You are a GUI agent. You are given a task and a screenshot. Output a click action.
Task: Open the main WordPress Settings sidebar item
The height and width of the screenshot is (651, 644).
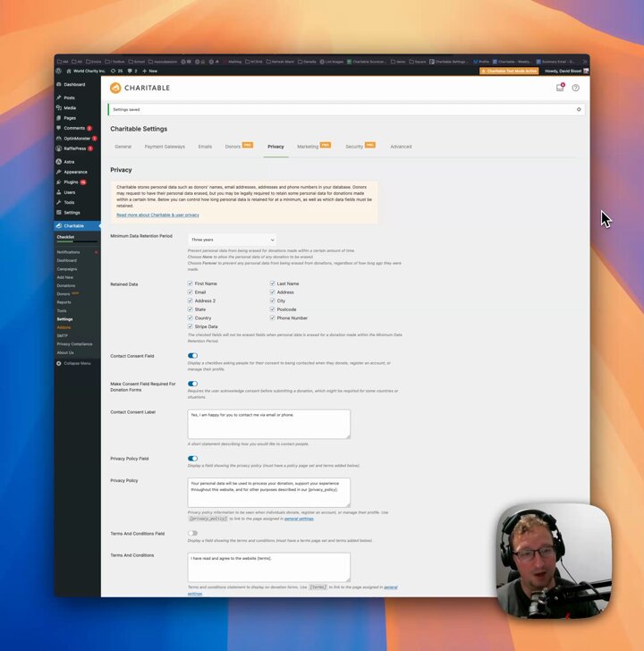pos(72,213)
